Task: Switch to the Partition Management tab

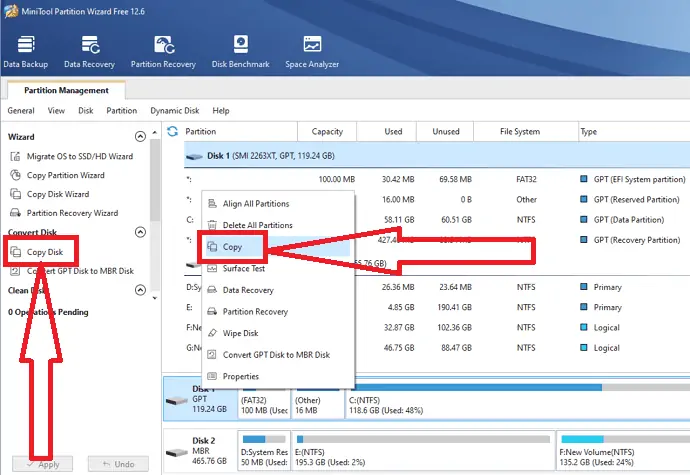Action: point(66,90)
